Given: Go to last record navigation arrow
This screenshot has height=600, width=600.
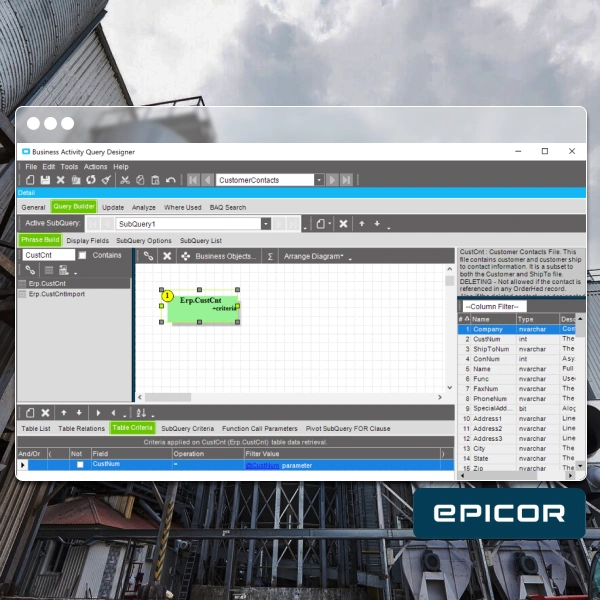Looking at the screenshot, I should click(x=347, y=180).
